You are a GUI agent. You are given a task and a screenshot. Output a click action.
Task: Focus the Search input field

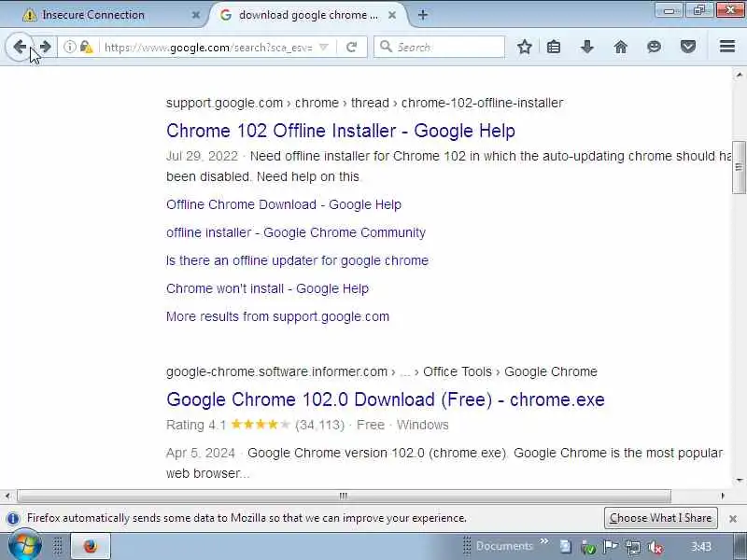(x=439, y=47)
